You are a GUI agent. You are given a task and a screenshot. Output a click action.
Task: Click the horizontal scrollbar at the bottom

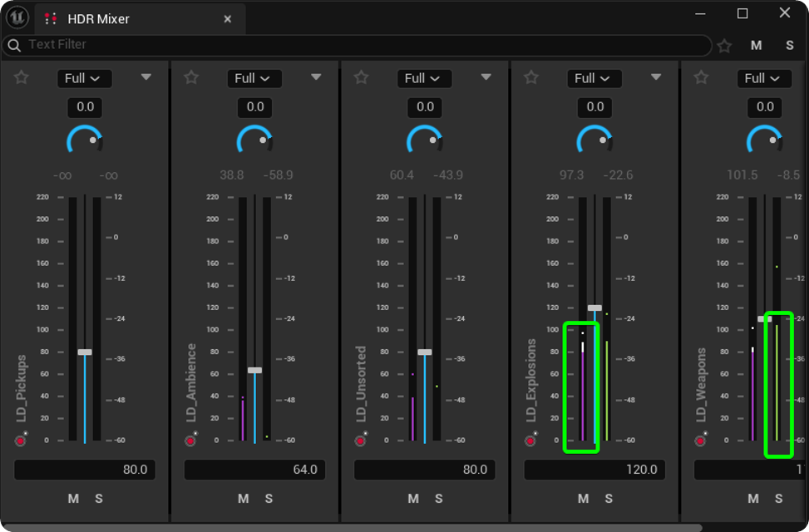352,528
